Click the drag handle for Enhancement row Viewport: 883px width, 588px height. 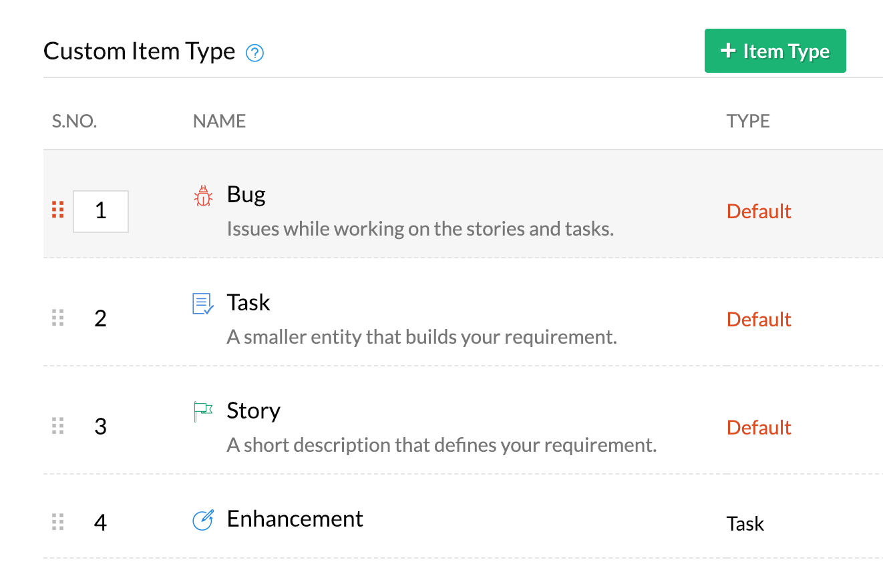[58, 522]
